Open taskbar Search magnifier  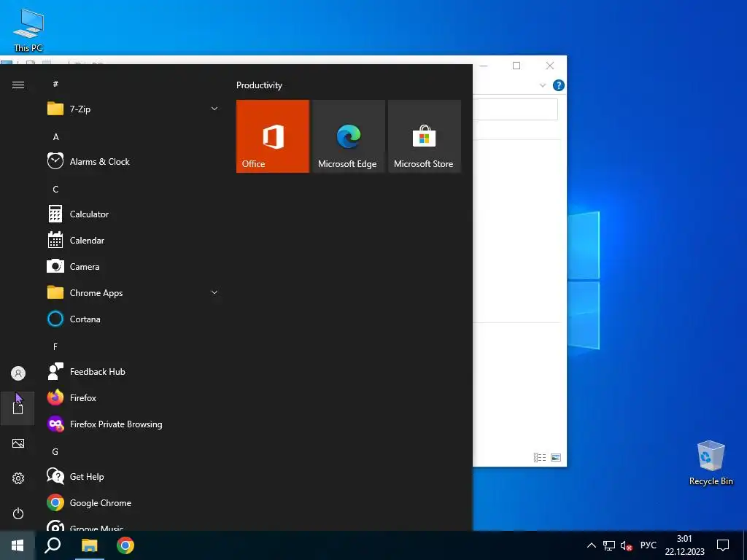point(53,545)
